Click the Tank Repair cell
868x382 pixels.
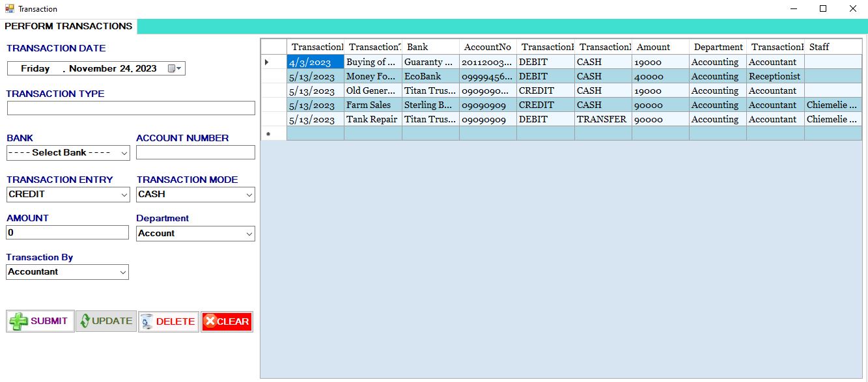coord(373,119)
